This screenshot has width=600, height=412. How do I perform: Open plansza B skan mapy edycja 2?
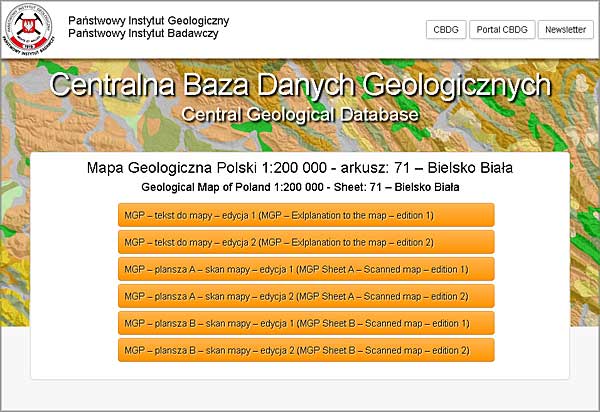coord(306,350)
